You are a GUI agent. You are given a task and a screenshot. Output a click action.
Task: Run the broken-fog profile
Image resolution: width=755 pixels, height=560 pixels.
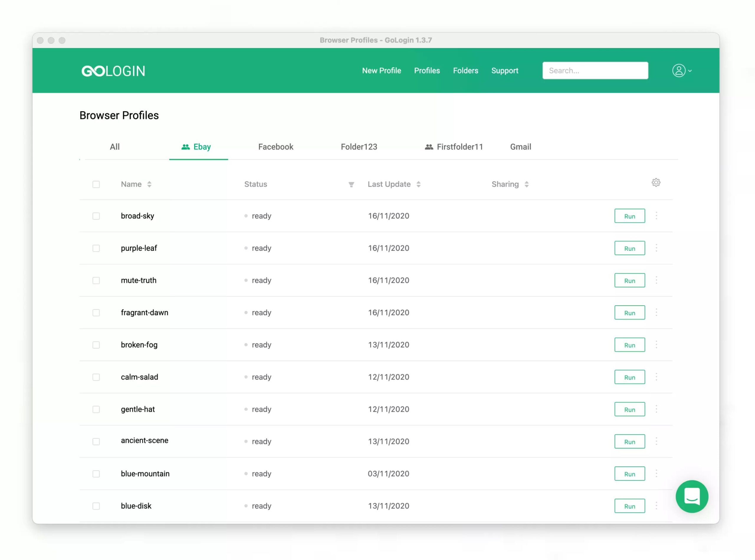(x=630, y=345)
